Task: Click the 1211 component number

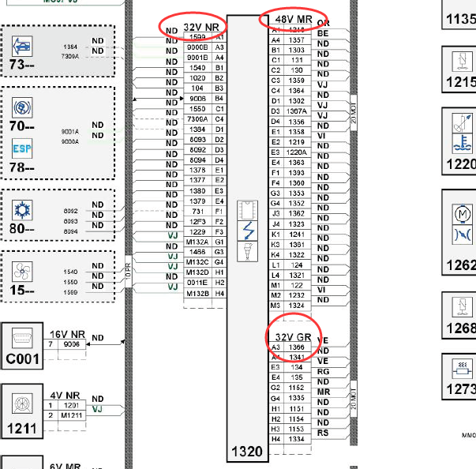Action: point(22,429)
